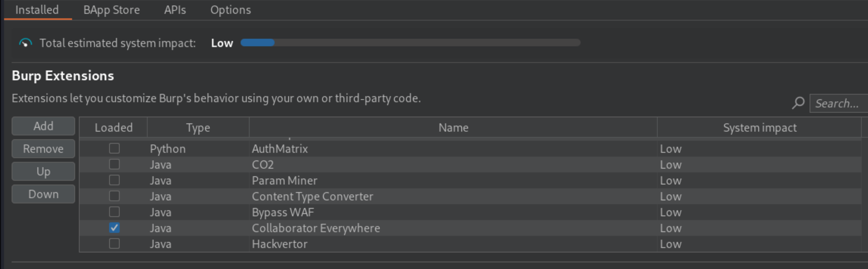The width and height of the screenshot is (868, 269).
Task: Select the Content Type Converter name
Action: pos(453,196)
